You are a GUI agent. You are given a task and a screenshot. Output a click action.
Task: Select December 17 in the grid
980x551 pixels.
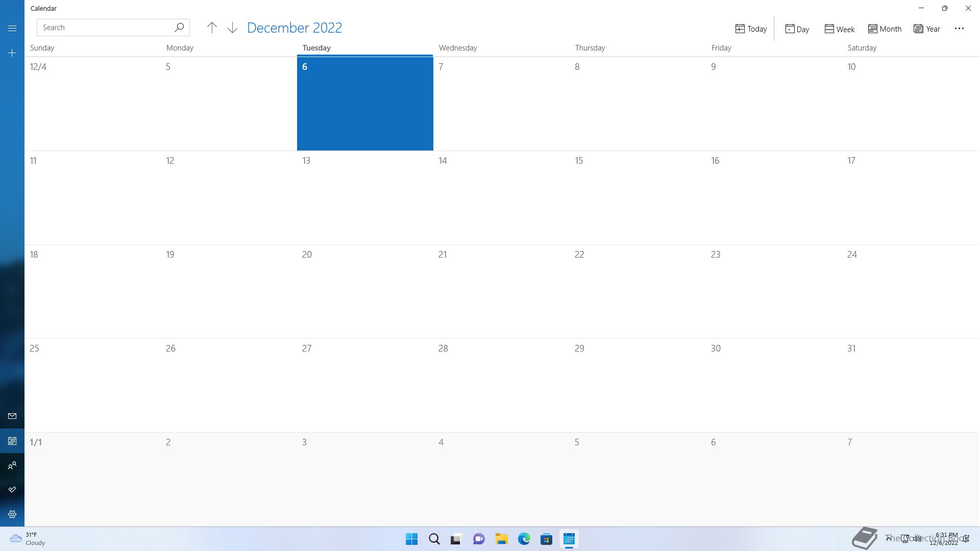(911, 197)
